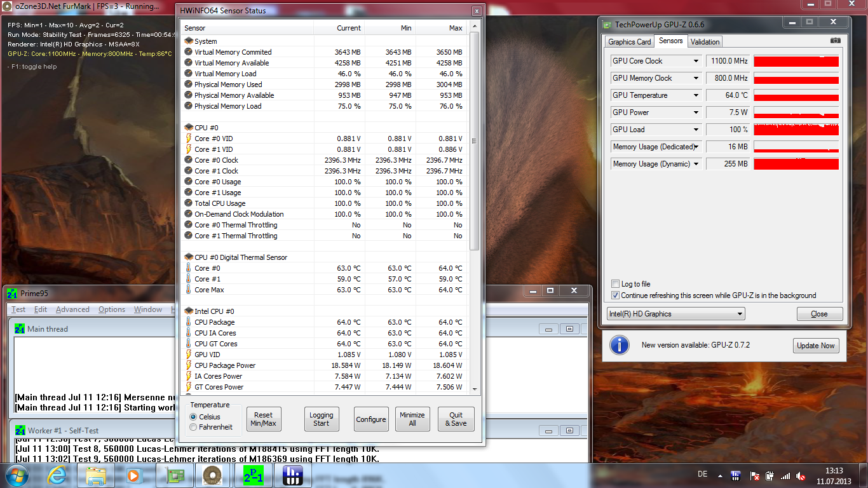Click the Close button in GPU-Z
This screenshot has width=868, height=488.
(820, 314)
